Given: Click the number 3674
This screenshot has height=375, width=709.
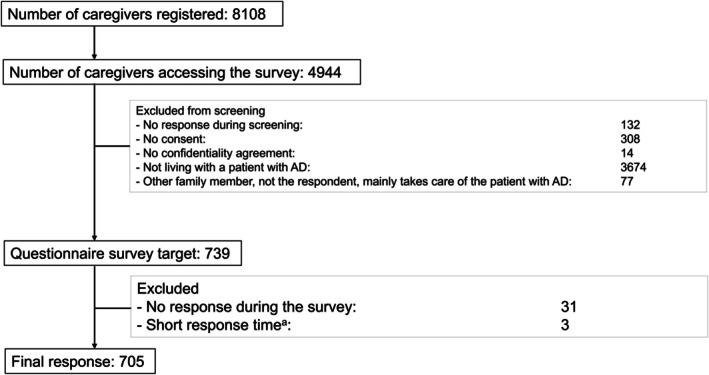Looking at the screenshot, I should (633, 167).
